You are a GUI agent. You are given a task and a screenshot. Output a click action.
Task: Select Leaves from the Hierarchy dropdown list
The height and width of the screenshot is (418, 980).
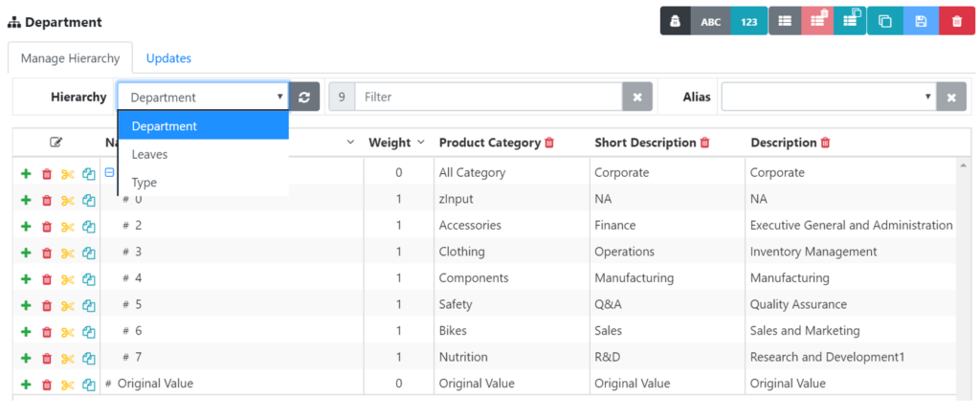149,154
